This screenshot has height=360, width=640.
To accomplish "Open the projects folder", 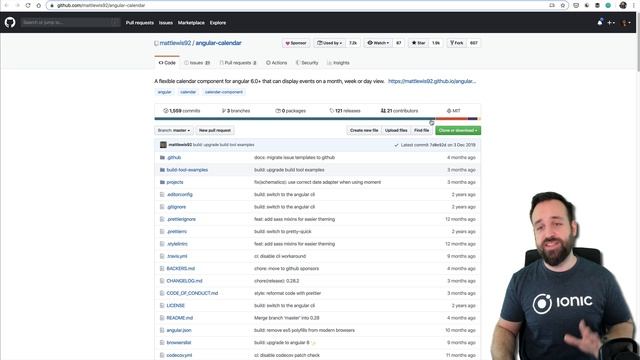I will pos(175,182).
